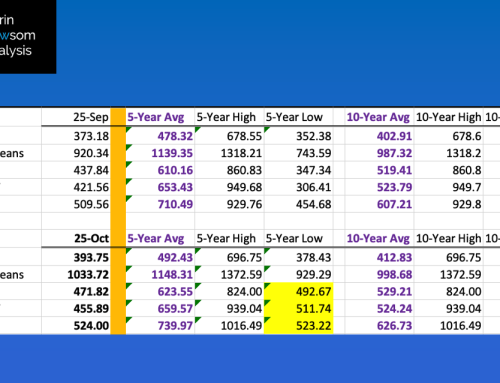Viewport: 500px width, 383px height.
Task: Select the purple 412.83 ten-year average
Action: pos(379,257)
